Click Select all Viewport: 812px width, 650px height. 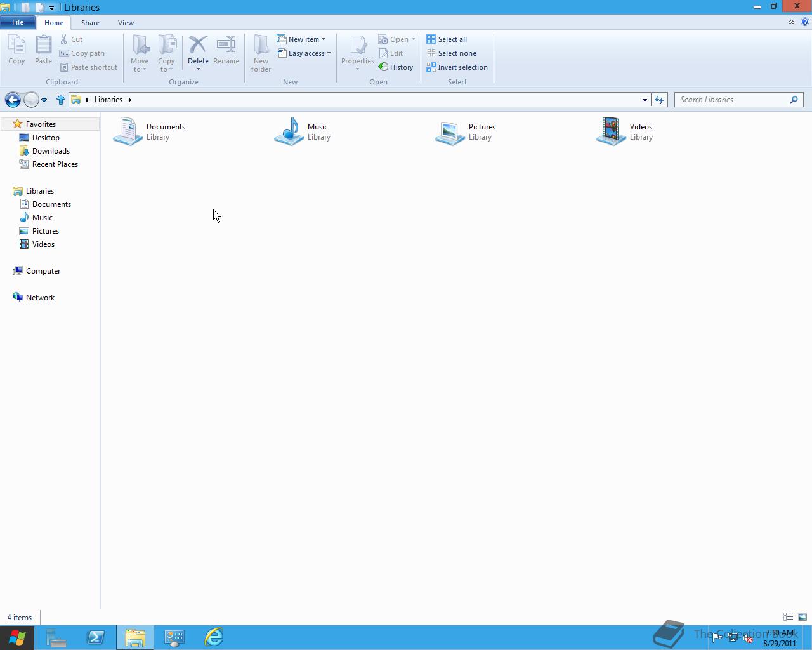(x=447, y=39)
